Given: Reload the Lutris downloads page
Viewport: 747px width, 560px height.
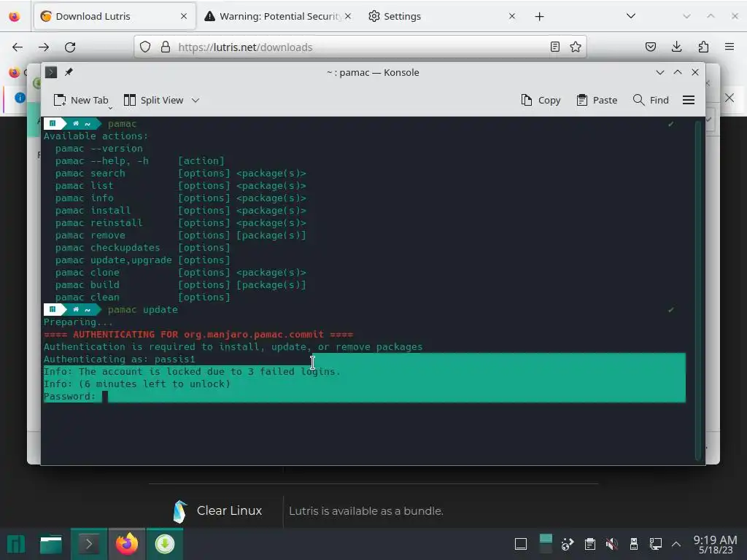Looking at the screenshot, I should click(x=70, y=47).
